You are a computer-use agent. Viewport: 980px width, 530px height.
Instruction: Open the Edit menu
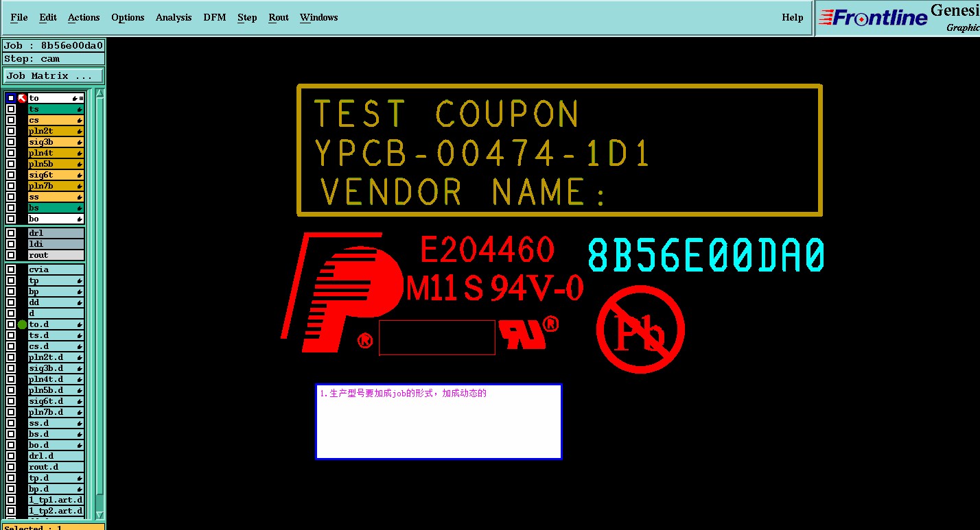pyautogui.click(x=48, y=18)
